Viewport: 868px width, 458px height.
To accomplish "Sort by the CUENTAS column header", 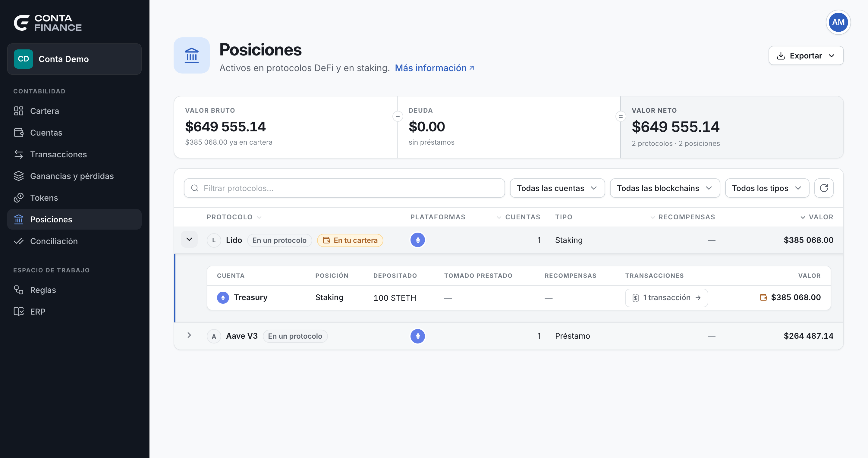I will [x=519, y=217].
